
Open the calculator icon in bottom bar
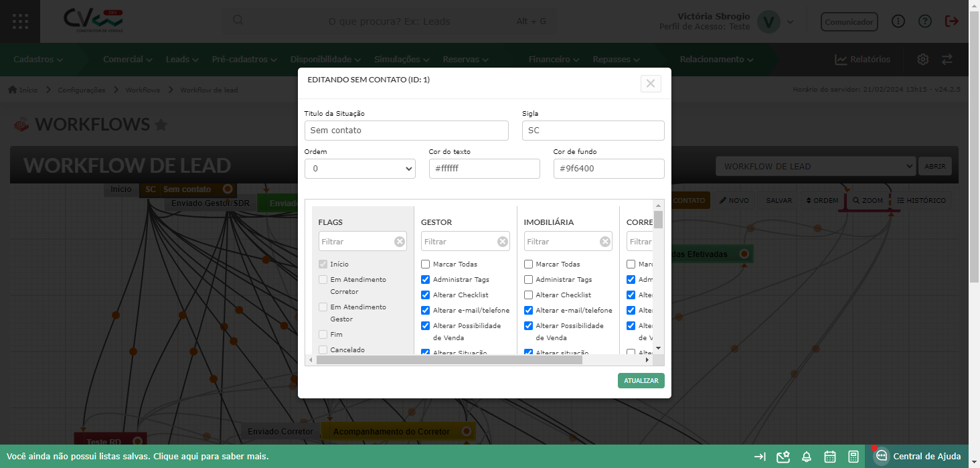[x=853, y=457]
